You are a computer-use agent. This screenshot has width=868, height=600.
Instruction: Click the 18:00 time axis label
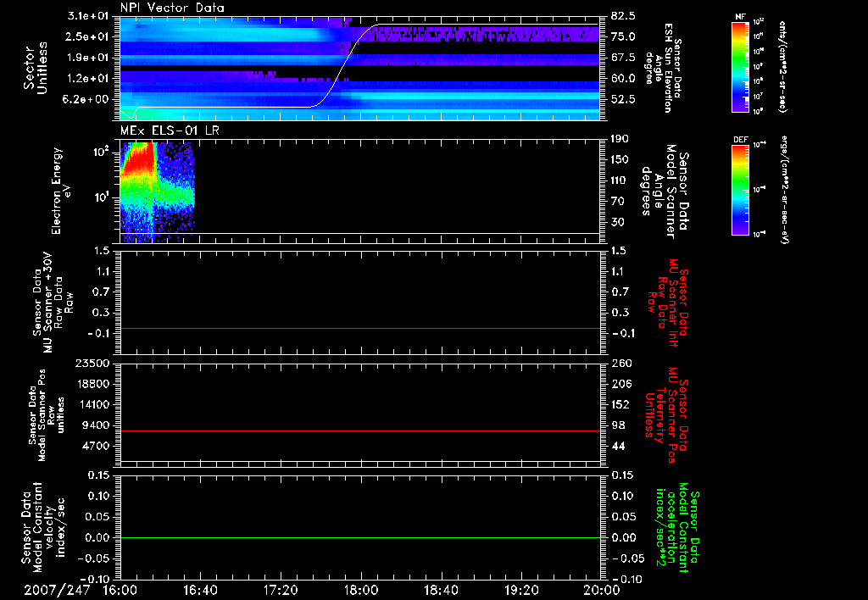360,590
